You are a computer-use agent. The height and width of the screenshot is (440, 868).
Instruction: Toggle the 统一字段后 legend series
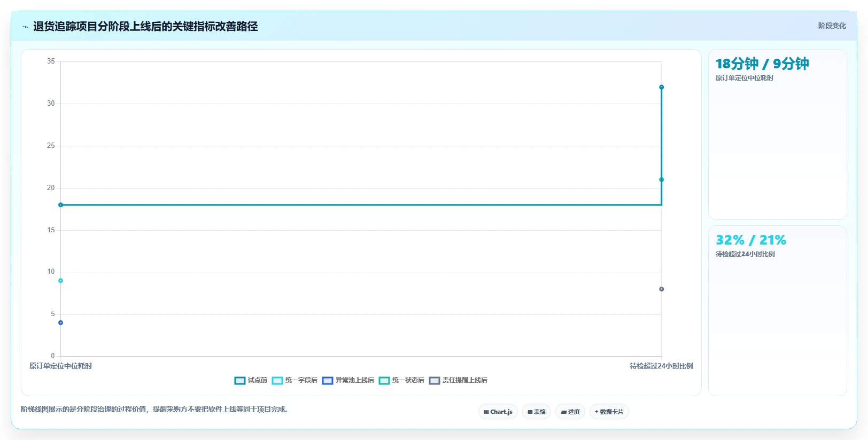294,380
